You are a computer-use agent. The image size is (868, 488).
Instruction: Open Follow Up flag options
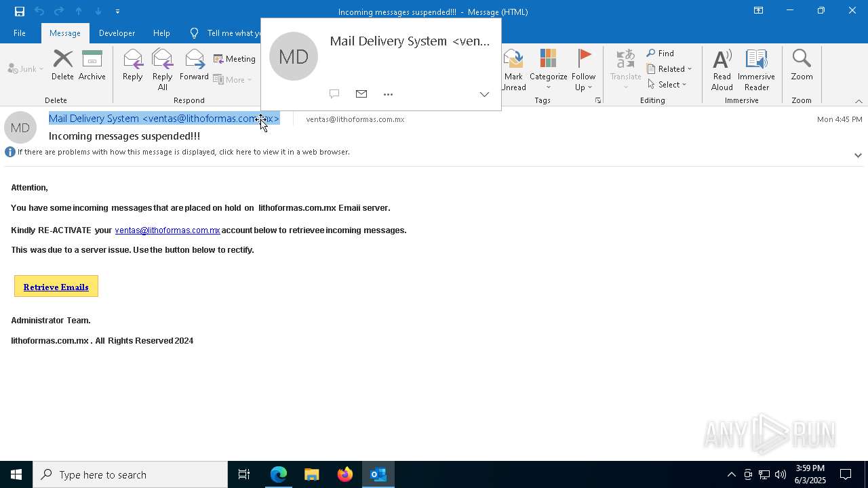pyautogui.click(x=583, y=70)
